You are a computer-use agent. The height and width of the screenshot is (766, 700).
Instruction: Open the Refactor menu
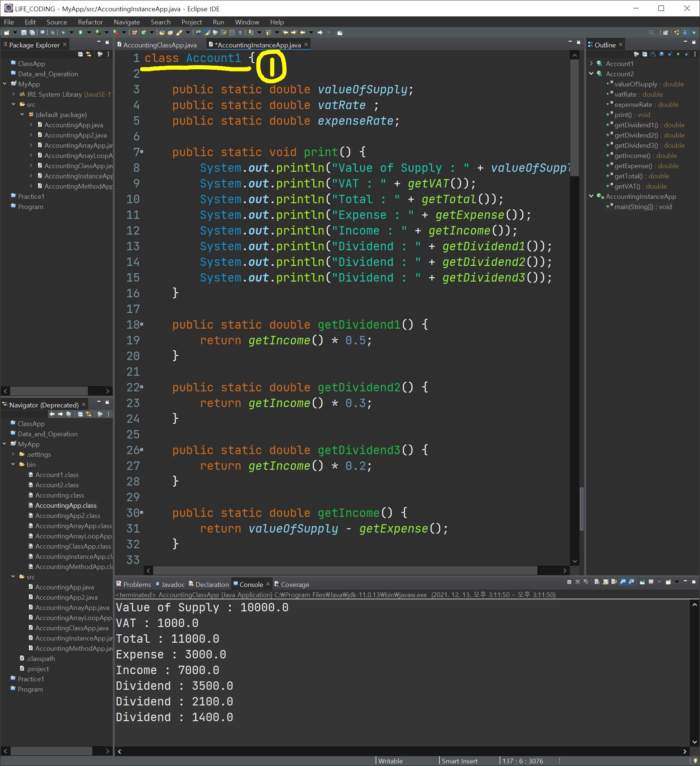90,22
